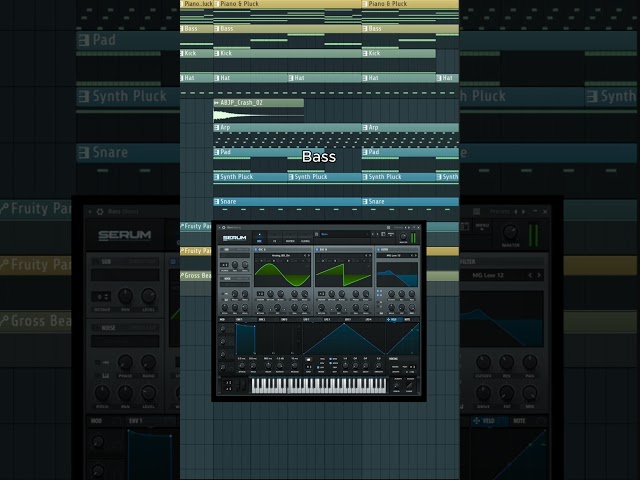Select the ENV 3 modulation tab
640x480 pixels.
(284, 320)
